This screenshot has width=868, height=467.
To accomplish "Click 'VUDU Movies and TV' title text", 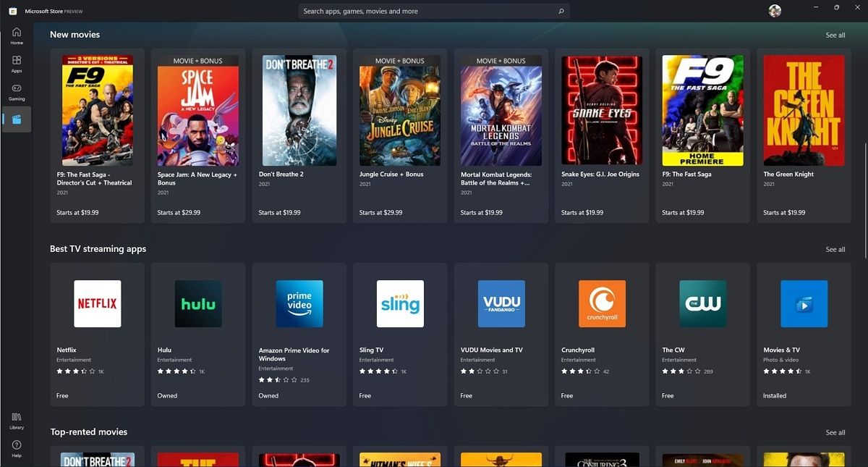I will (x=492, y=350).
